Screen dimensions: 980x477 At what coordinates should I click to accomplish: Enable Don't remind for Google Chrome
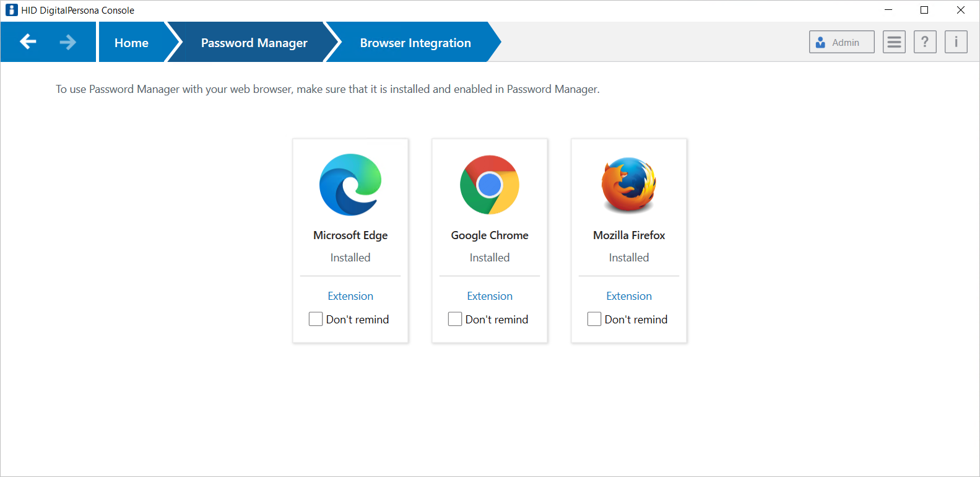pos(455,319)
